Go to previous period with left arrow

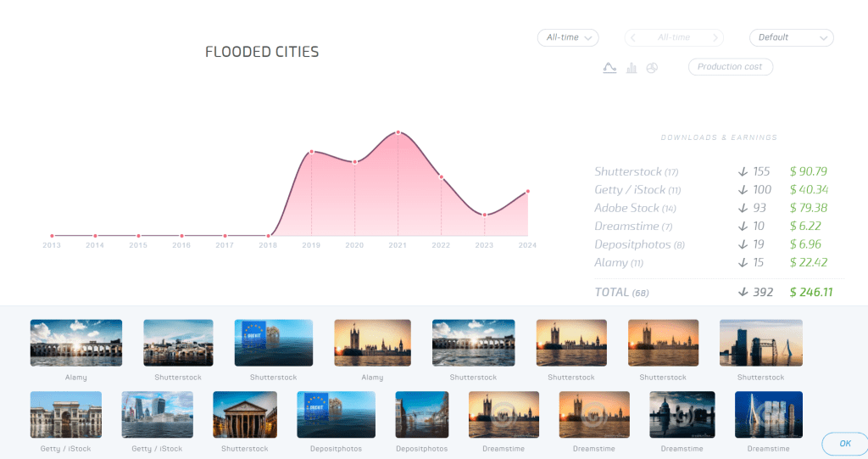(x=633, y=37)
